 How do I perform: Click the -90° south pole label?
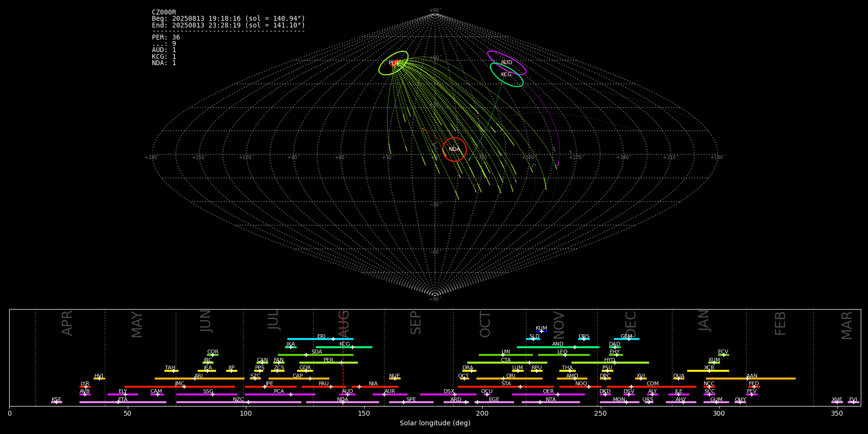pos(435,299)
